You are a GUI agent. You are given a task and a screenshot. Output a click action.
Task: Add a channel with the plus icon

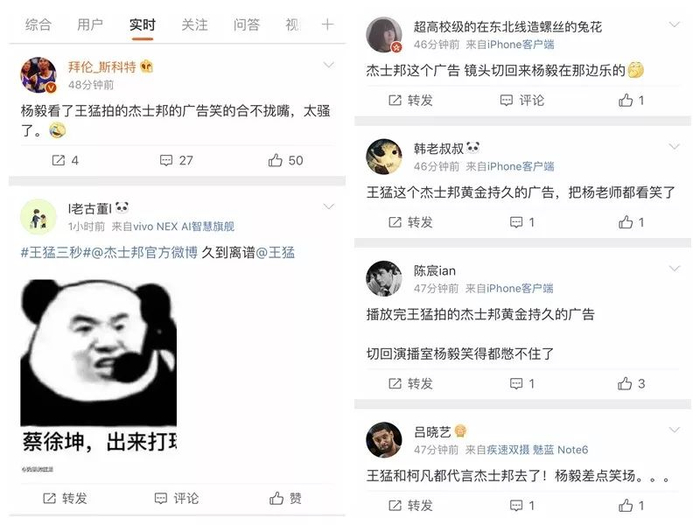(x=327, y=25)
